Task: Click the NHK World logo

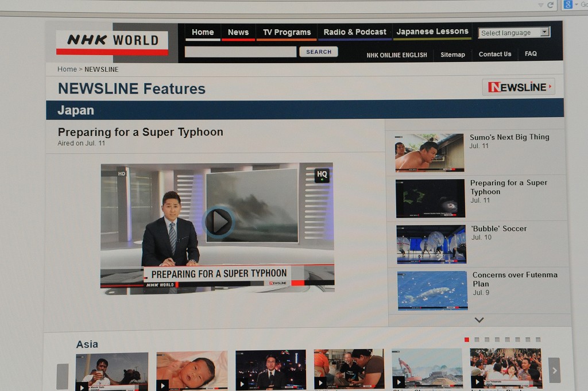Action: (x=112, y=42)
